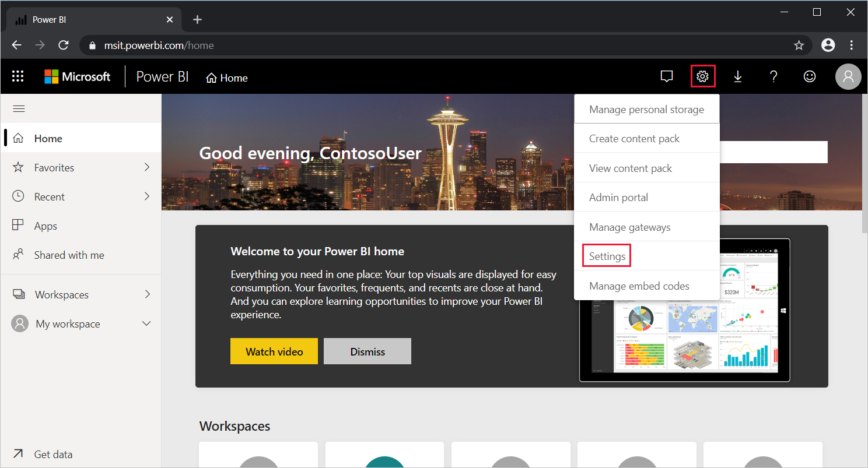Expand the Recent flyout chevron
The width and height of the screenshot is (868, 468).
coord(147,196)
